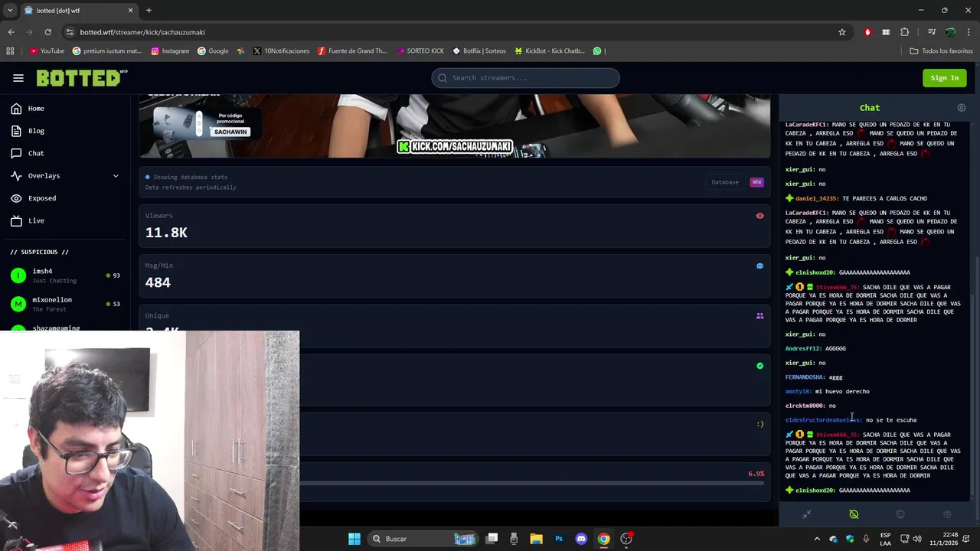Bookmark this page with the star icon
980x551 pixels.
842,32
